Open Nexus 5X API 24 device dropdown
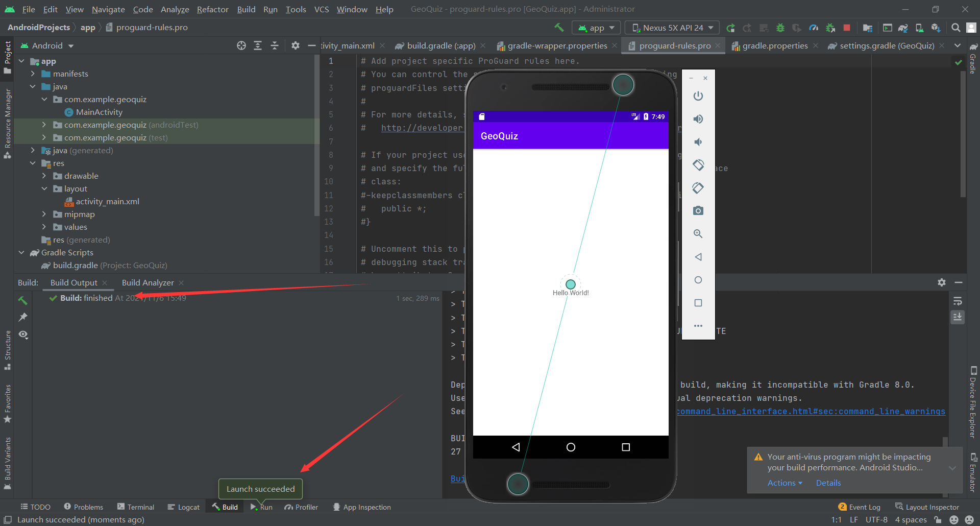The image size is (980, 526). click(x=672, y=28)
